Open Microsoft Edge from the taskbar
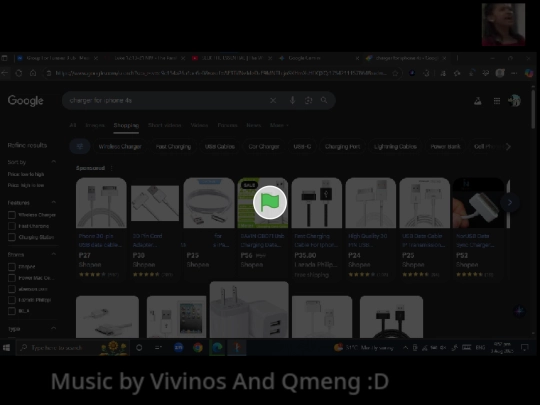 point(217,348)
